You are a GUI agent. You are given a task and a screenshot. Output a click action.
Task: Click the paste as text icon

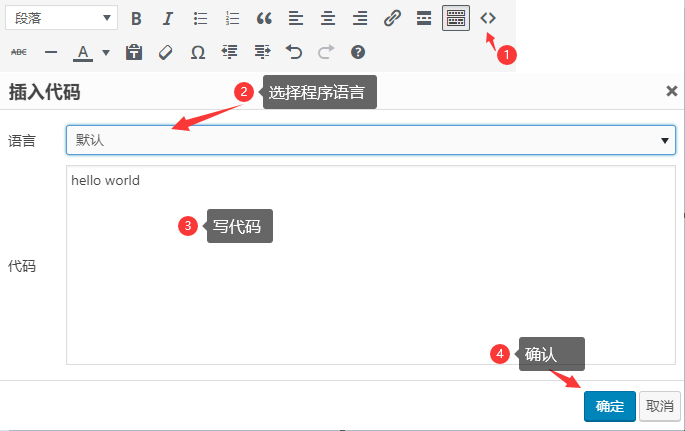pyautogui.click(x=134, y=52)
